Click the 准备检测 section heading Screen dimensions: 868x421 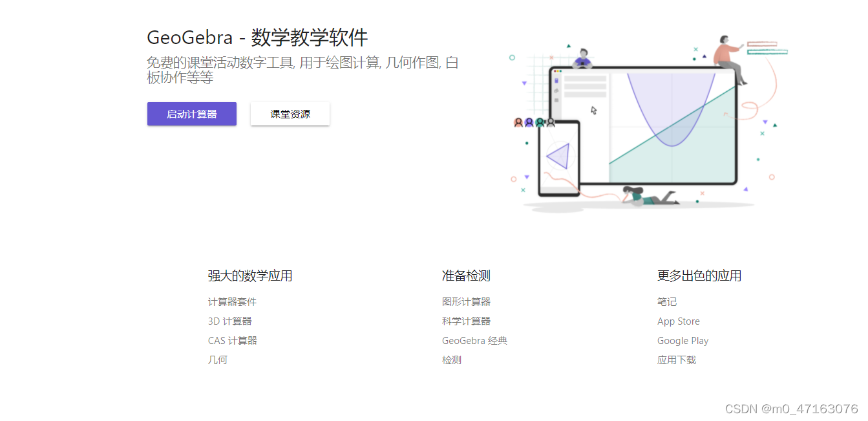tap(466, 276)
